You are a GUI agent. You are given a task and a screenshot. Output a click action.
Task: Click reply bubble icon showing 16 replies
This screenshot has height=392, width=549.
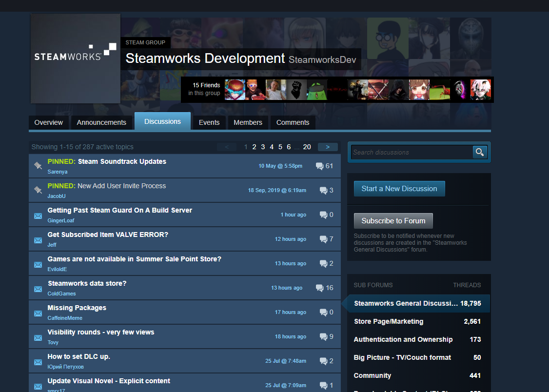[x=319, y=288]
